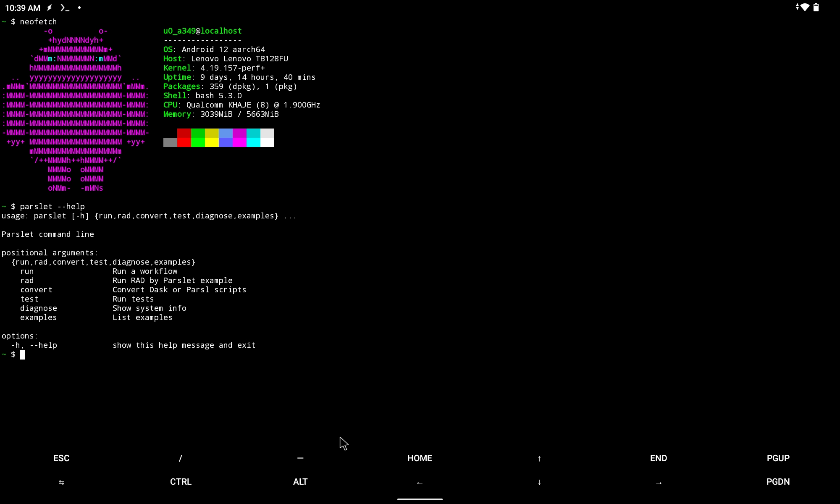
Task: Tap the Wi-Fi status icon
Action: click(804, 7)
